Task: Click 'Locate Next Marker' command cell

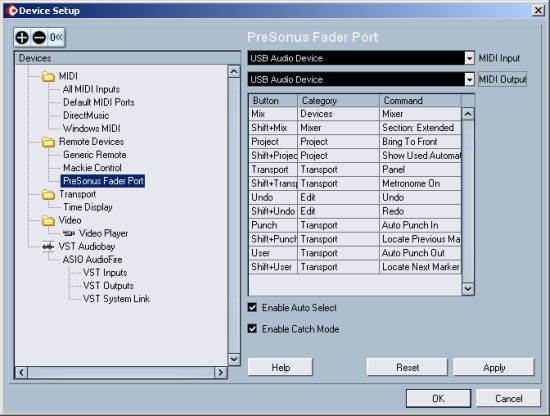Action: [420, 267]
